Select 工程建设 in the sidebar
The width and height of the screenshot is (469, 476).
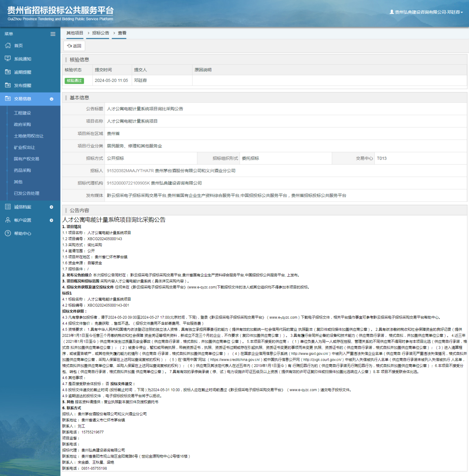click(x=22, y=113)
